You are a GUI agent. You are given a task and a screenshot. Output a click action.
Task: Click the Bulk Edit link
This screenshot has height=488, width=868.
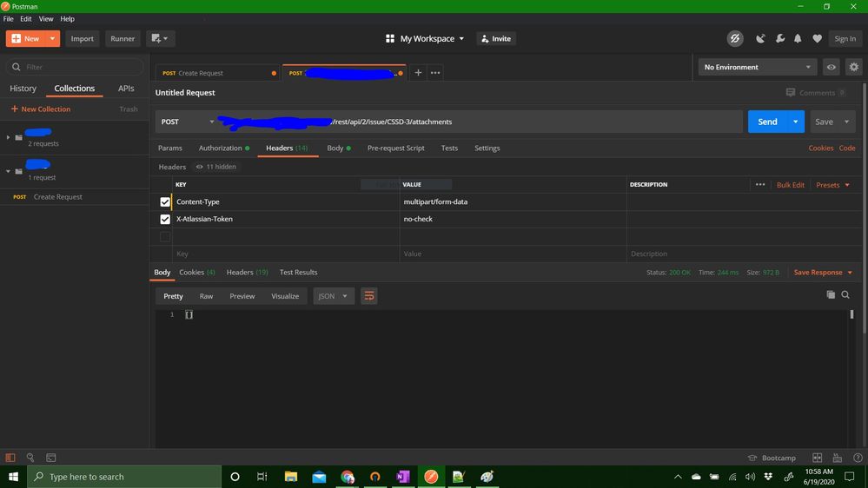790,185
